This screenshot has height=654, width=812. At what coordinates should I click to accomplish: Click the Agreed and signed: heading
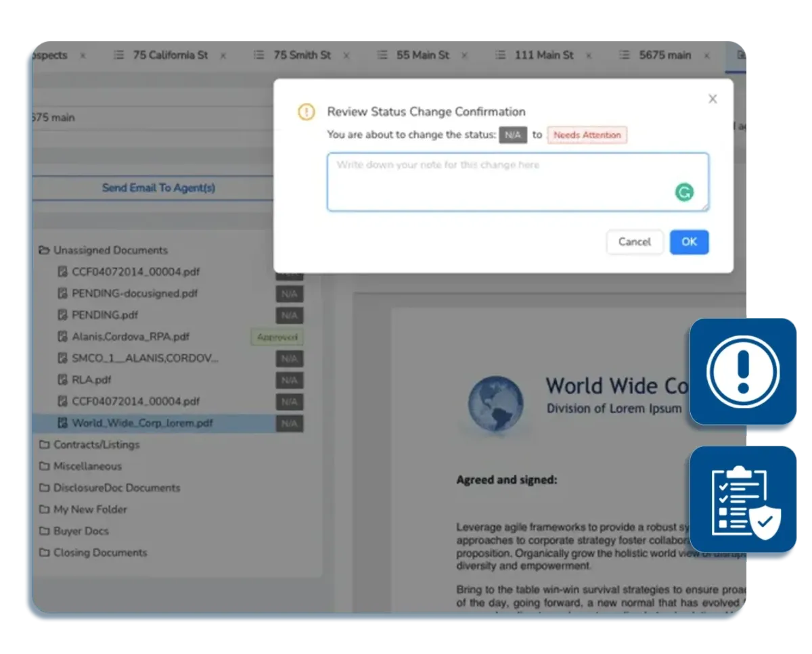pos(507,480)
